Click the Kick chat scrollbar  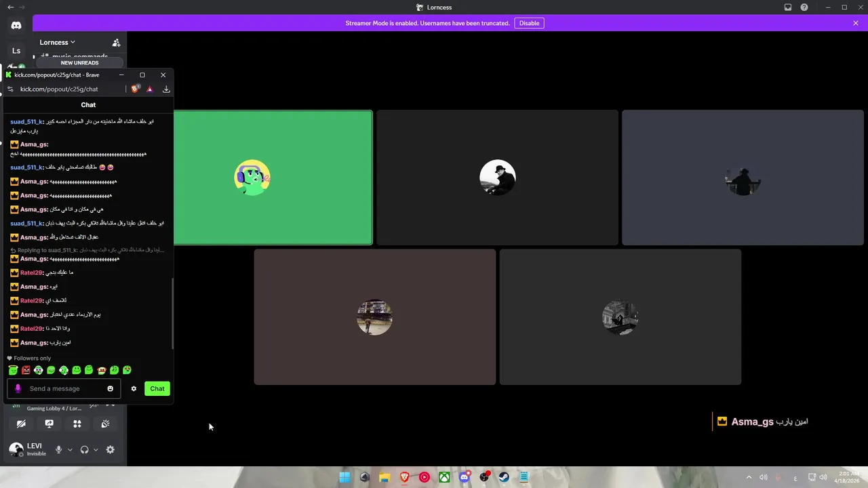(x=172, y=313)
